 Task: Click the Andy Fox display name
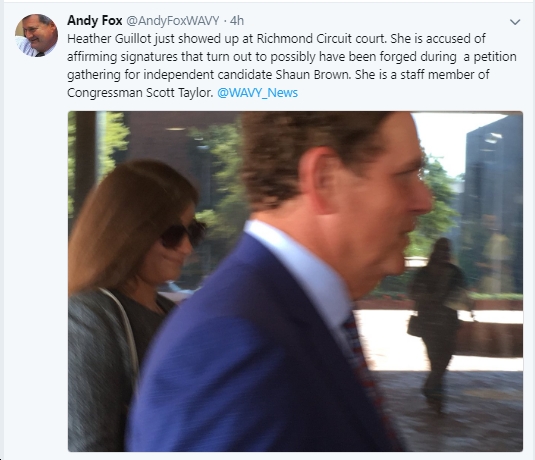click(x=95, y=20)
